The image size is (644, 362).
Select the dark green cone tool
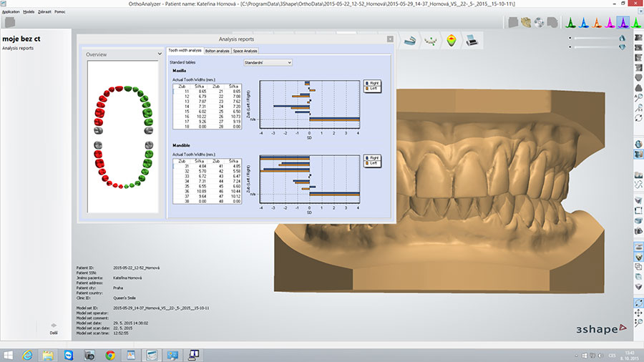[570, 23]
